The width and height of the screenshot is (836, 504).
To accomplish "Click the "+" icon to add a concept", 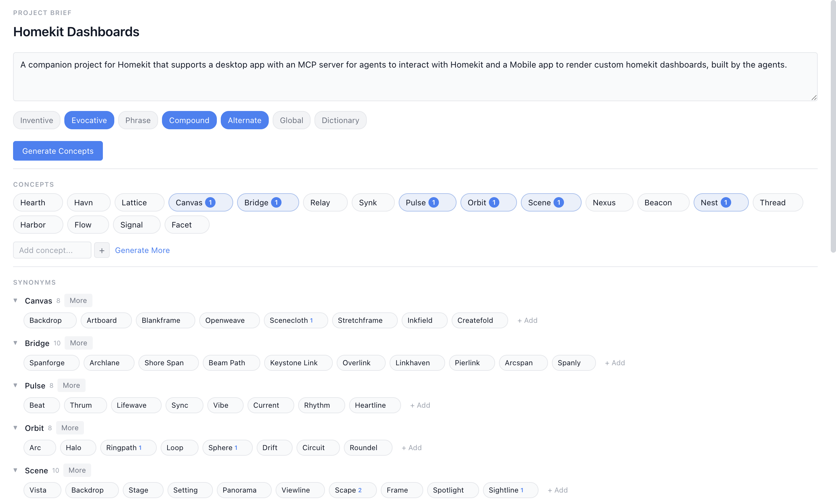I will pos(102,250).
